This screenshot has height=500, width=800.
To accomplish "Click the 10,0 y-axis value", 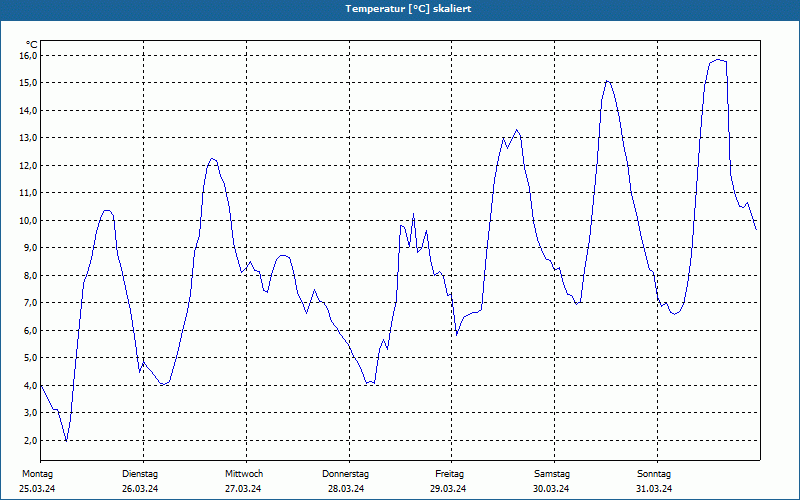I will (29, 220).
